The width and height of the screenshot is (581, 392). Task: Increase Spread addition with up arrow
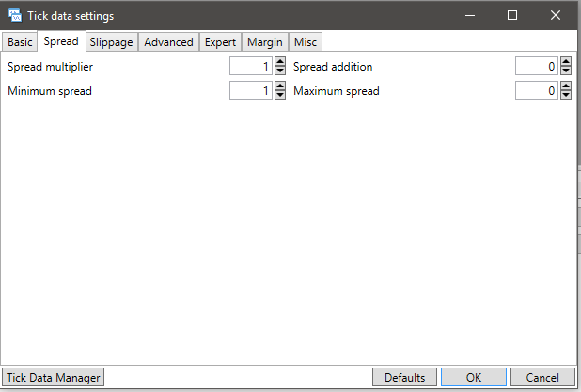tap(566, 61)
